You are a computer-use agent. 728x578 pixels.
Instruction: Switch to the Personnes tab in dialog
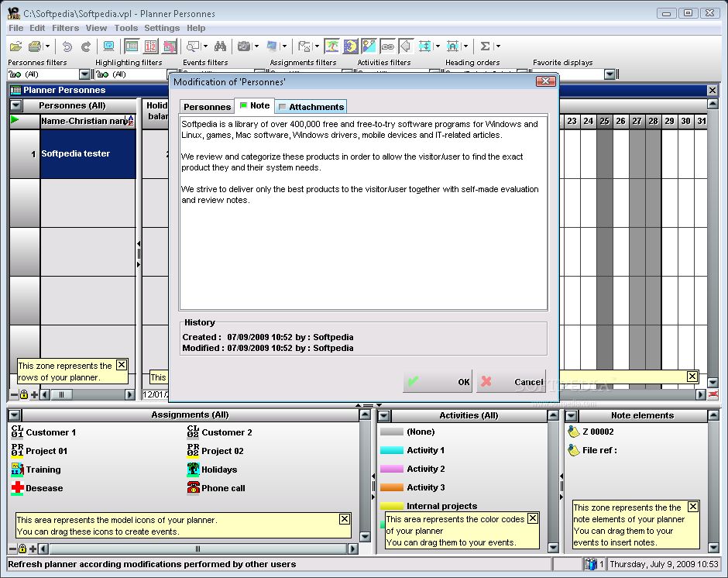(207, 107)
